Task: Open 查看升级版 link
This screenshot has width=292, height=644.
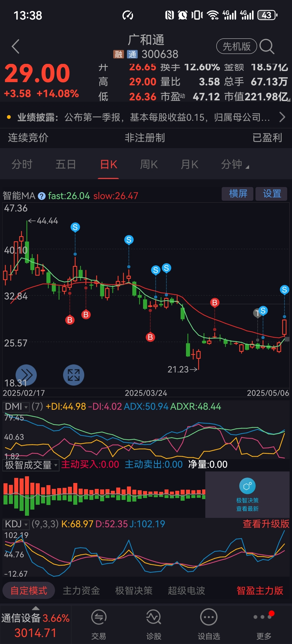Action: pos(266,524)
